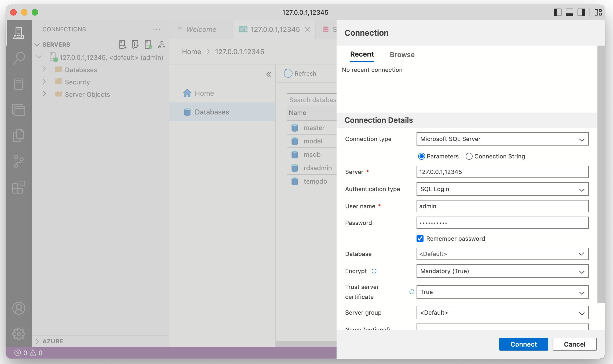Uncheck the Remember password checkbox
Viewport: 613px width, 364px height.
tap(420, 239)
